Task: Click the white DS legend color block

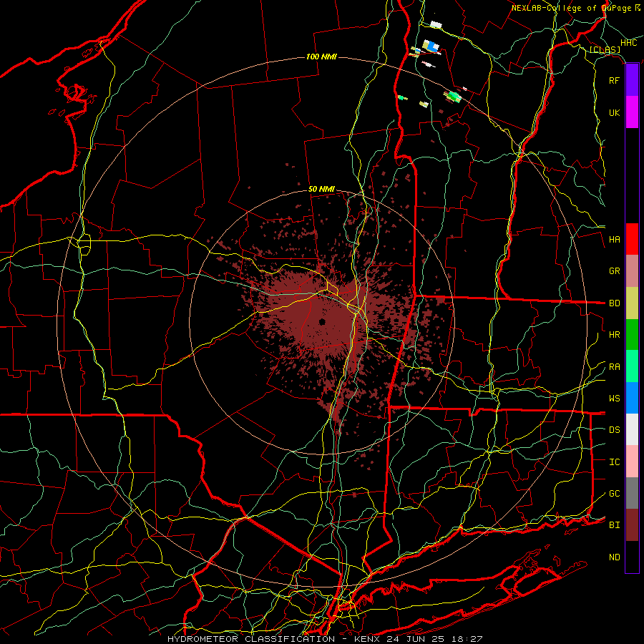Action: coord(632,429)
